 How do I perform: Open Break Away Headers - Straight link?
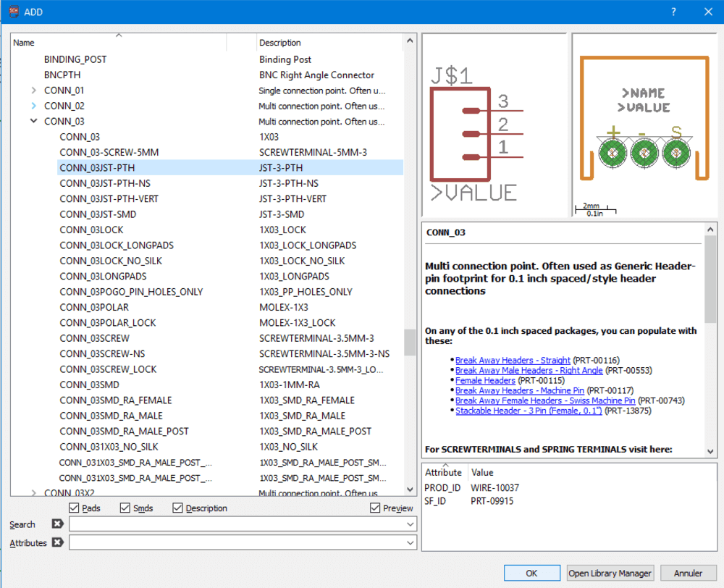(x=513, y=361)
